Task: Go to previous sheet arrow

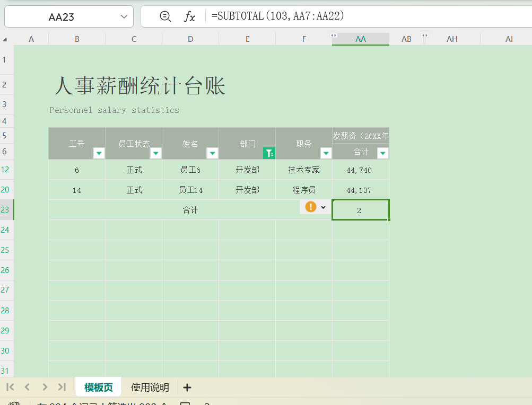Action: pos(28,387)
